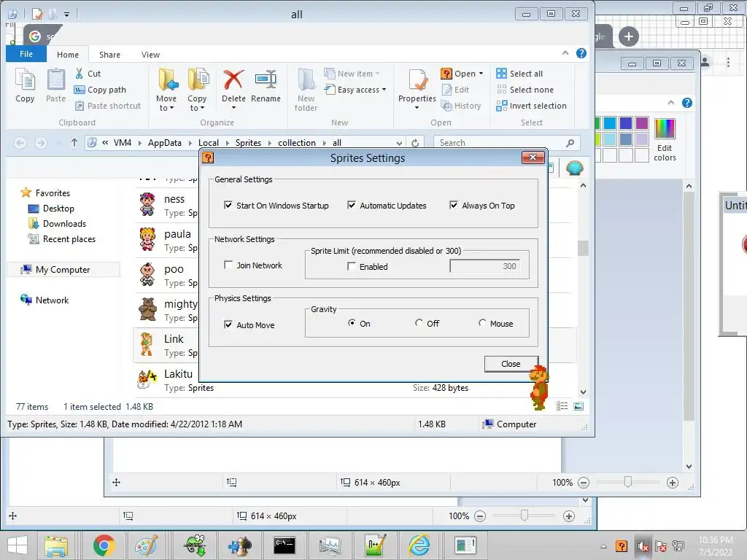Collapse the Explorer ribbon chevron

point(565,52)
